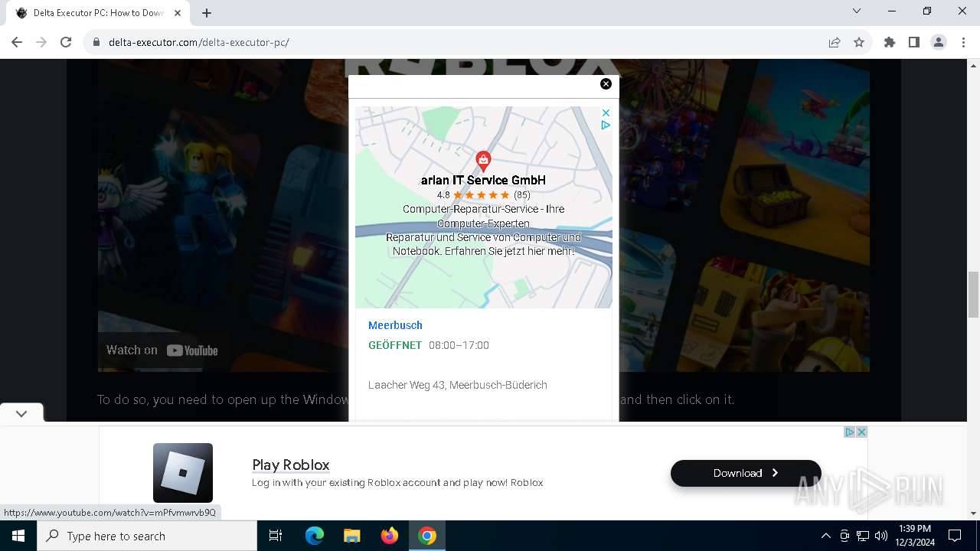Close the Delta Executor PC tab
980x551 pixels.
[178, 13]
